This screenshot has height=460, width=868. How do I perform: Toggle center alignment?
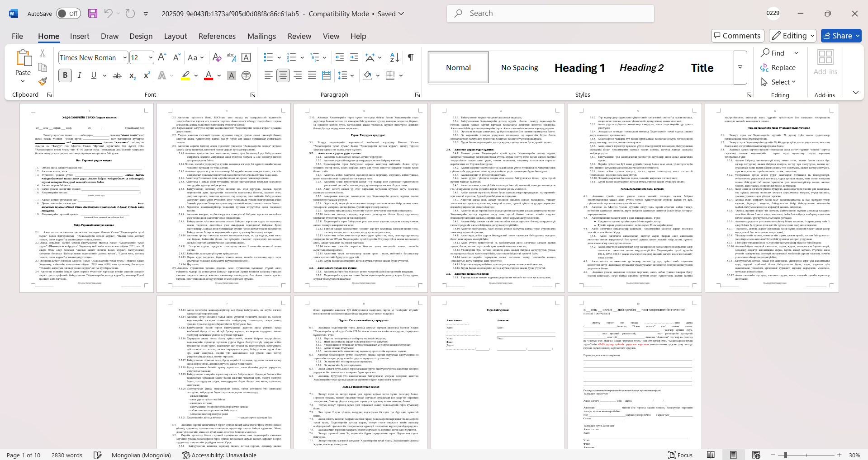tap(283, 75)
